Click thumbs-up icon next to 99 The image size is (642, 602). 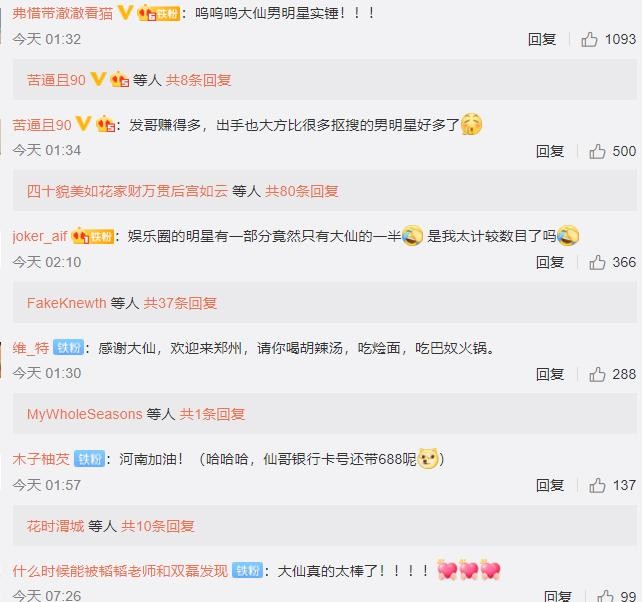click(x=605, y=596)
